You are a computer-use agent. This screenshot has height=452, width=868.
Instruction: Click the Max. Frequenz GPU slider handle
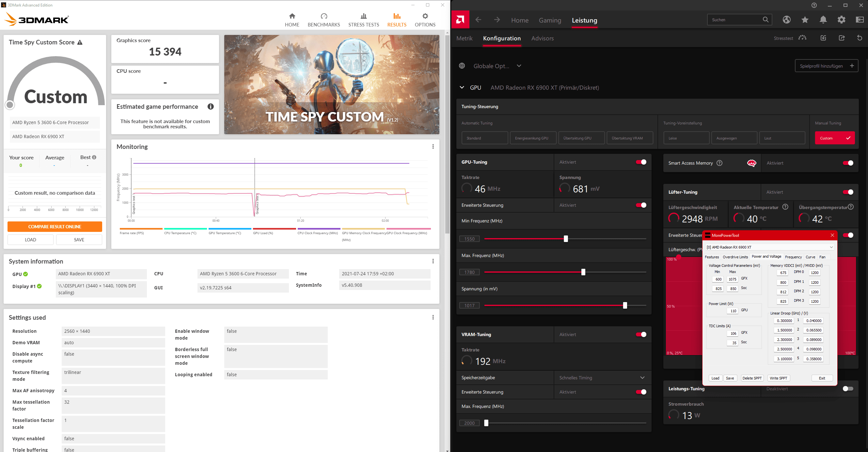pos(583,272)
